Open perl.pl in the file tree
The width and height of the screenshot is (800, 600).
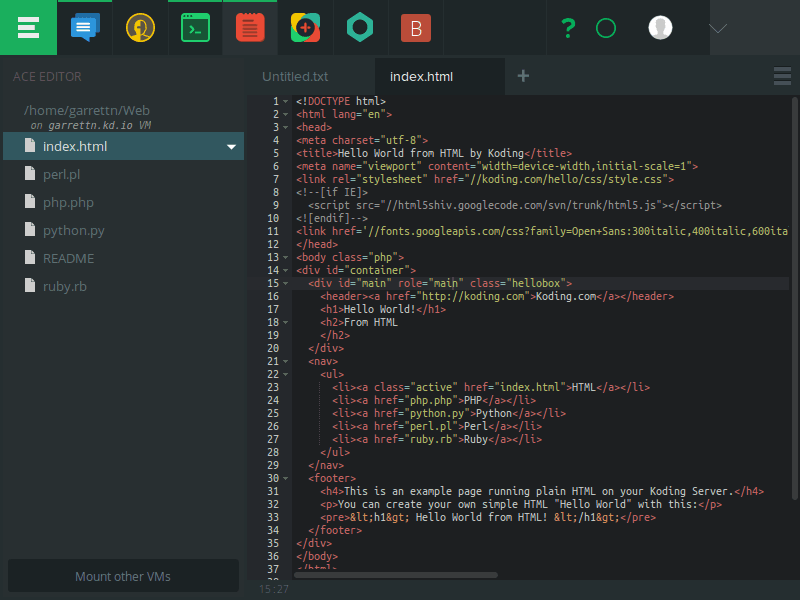pos(61,174)
